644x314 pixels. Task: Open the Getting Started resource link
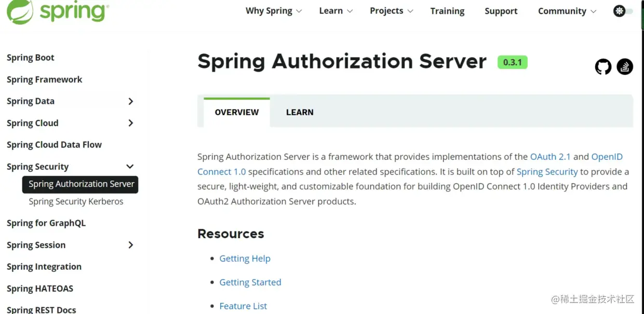250,282
